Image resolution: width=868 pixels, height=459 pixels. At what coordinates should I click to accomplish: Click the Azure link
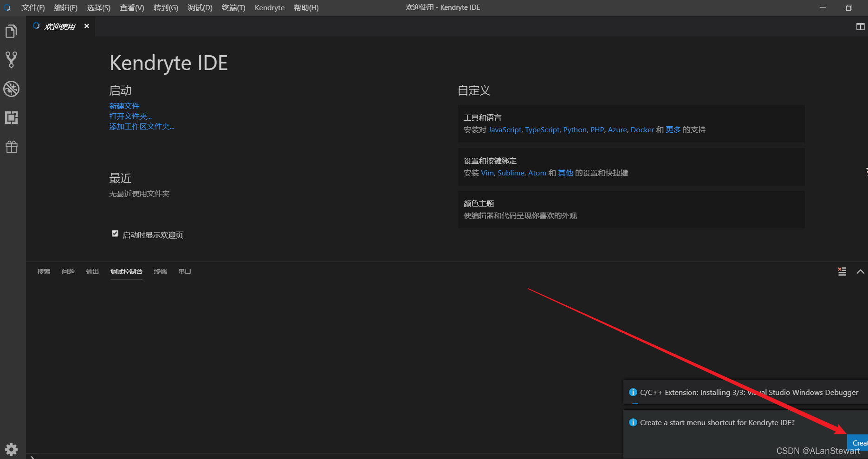617,129
